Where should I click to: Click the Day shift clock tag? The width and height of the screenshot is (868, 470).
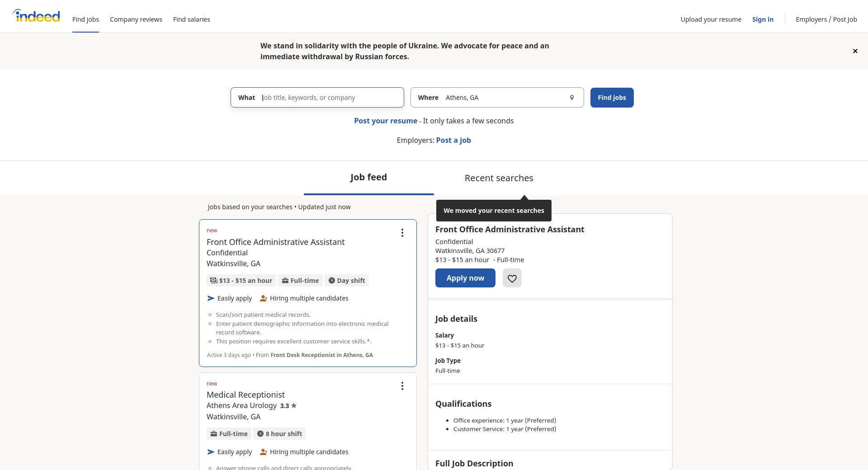coord(346,281)
